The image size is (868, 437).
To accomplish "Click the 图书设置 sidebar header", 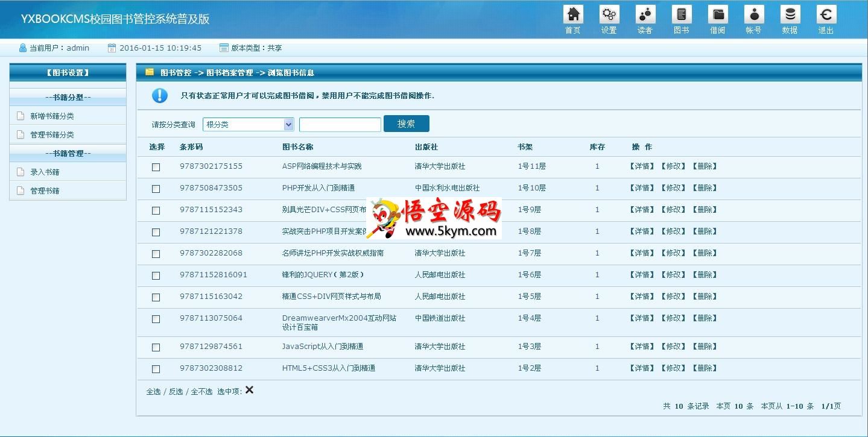I will 68,72.
